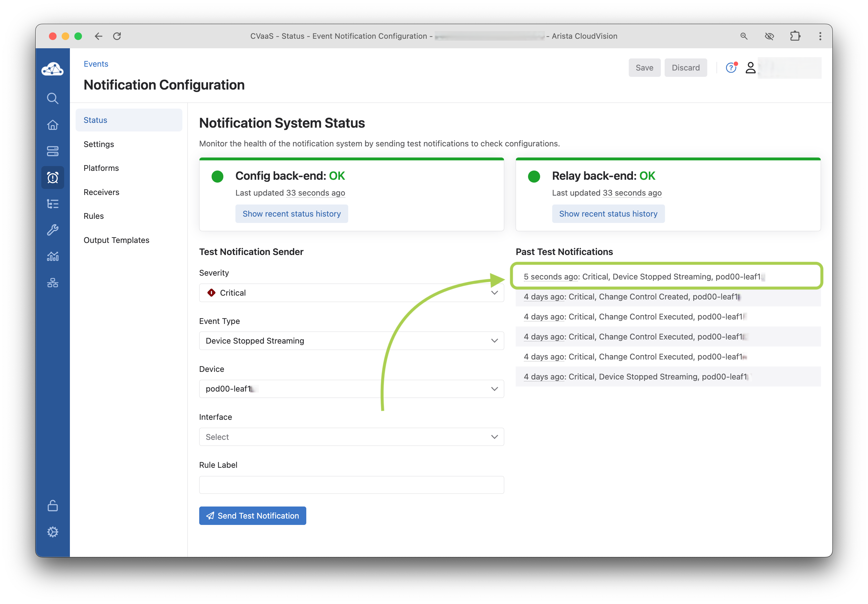Click into the Rule Label text field

351,485
